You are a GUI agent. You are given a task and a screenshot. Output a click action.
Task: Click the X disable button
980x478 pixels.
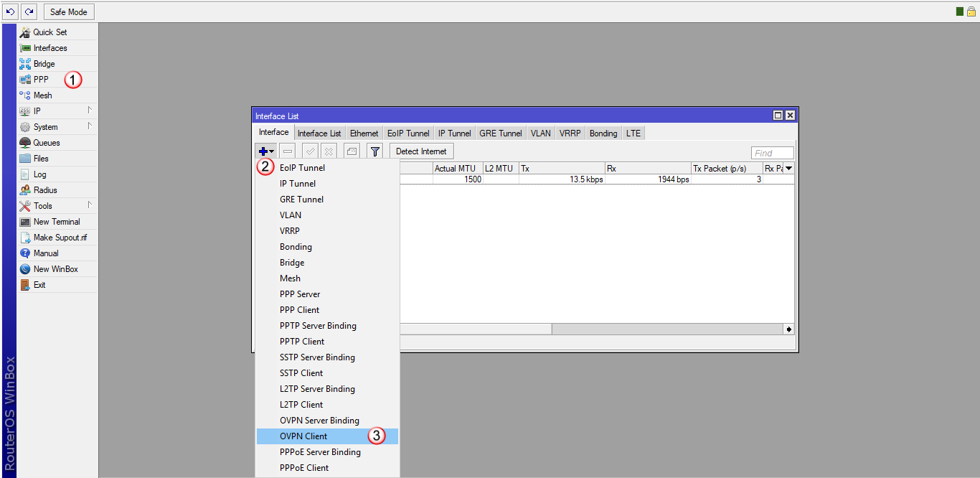[x=329, y=151]
